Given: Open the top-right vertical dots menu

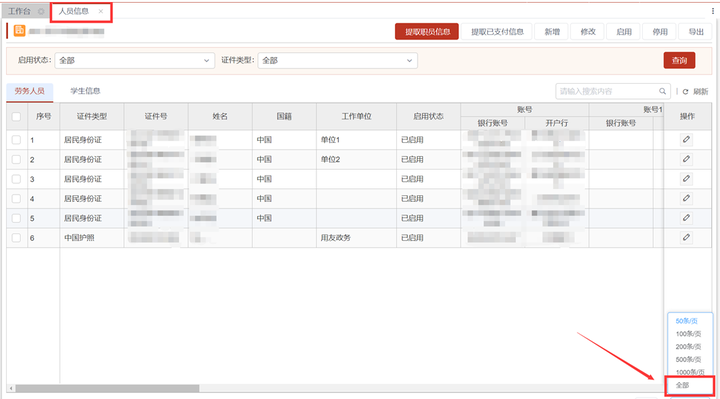Looking at the screenshot, I should (713, 11).
